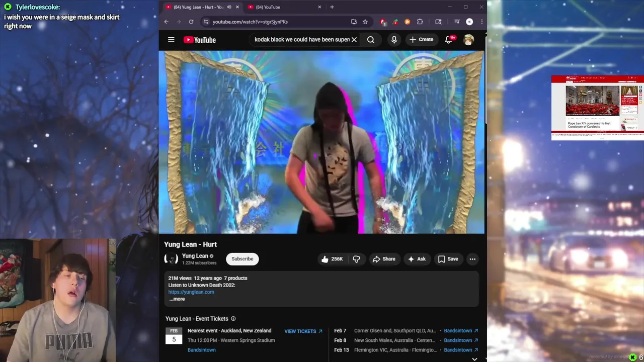This screenshot has width=644, height=362.
Task: Click the page vertical scrollbar
Action: click(486, 80)
